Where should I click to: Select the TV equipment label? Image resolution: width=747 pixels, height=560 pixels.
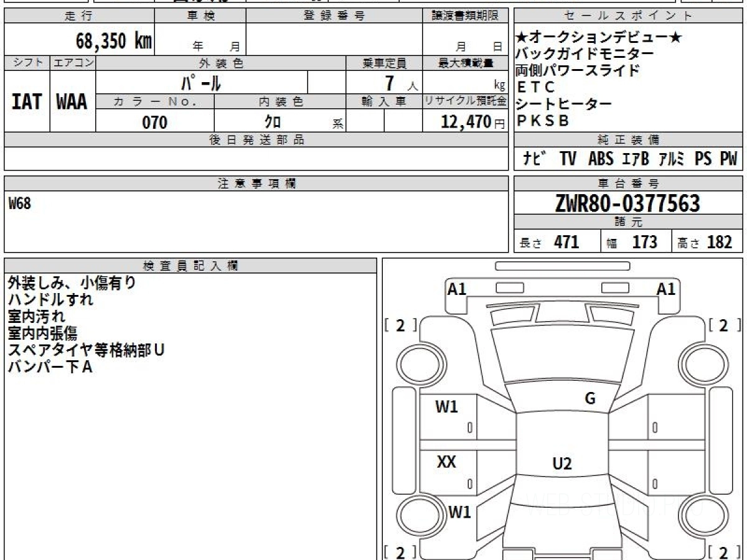coord(568,159)
